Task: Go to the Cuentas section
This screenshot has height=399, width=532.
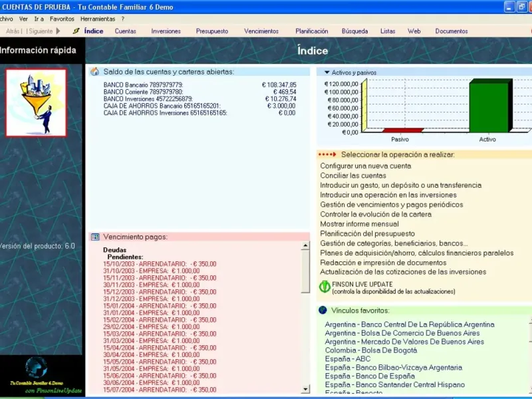Action: pyautogui.click(x=125, y=31)
